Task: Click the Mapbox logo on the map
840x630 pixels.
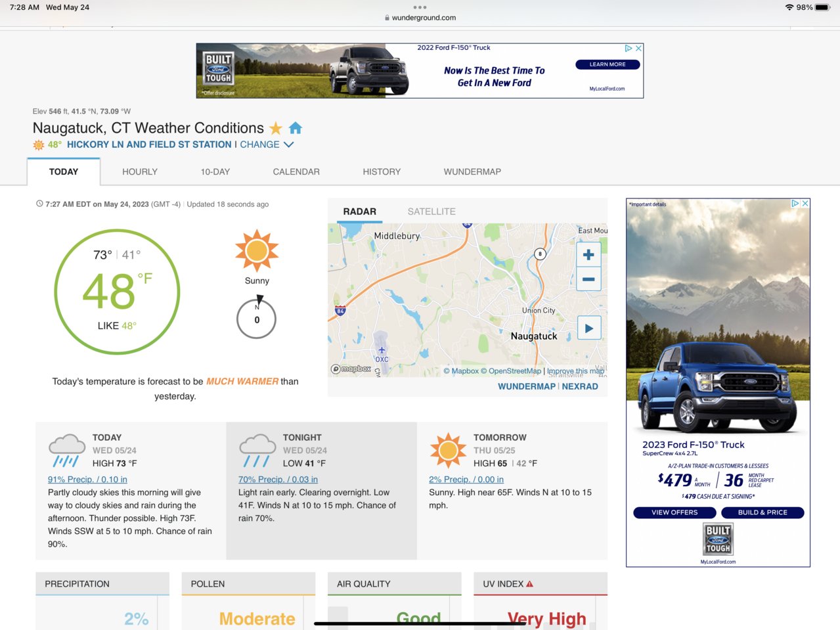Action: click(x=351, y=369)
